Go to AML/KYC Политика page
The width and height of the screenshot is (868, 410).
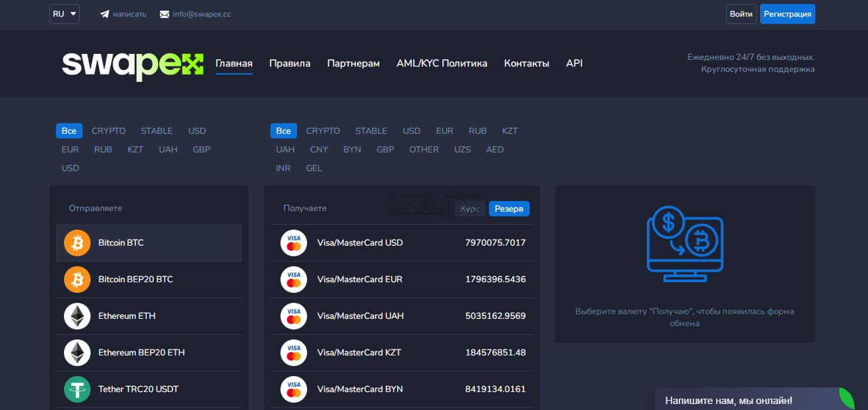[442, 64]
